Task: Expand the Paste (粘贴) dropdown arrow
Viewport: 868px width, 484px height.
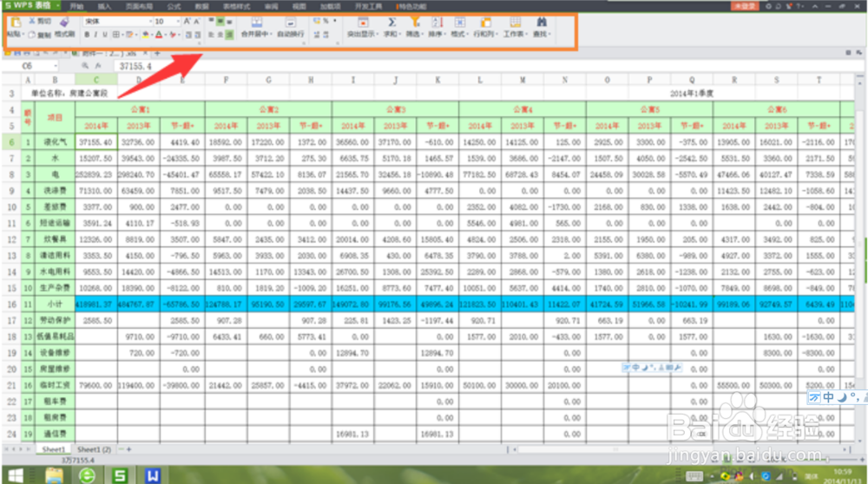Action: click(x=23, y=35)
